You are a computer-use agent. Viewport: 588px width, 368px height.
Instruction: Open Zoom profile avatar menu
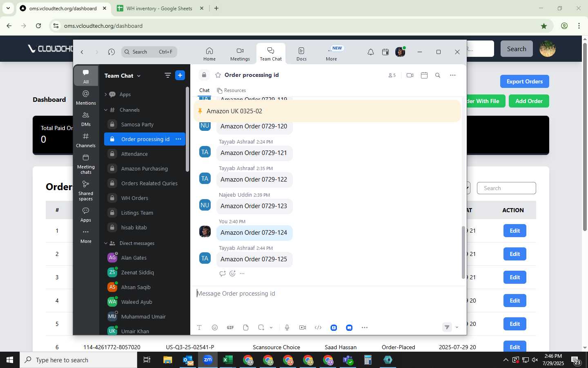(x=400, y=52)
